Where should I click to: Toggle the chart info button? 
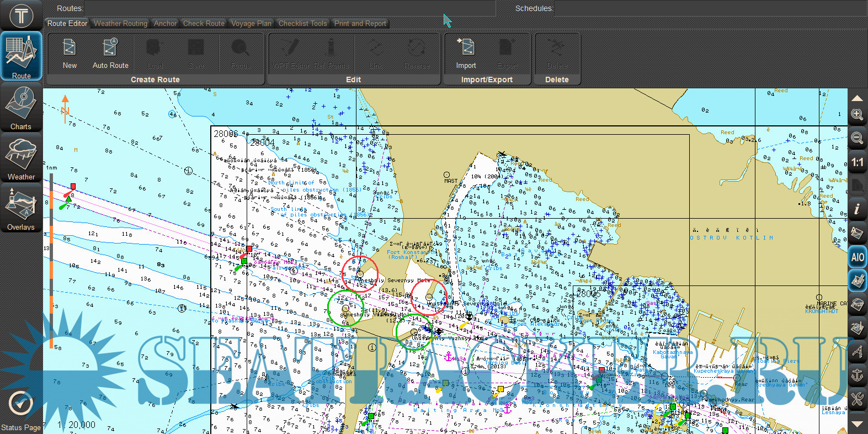pyautogui.click(x=857, y=209)
